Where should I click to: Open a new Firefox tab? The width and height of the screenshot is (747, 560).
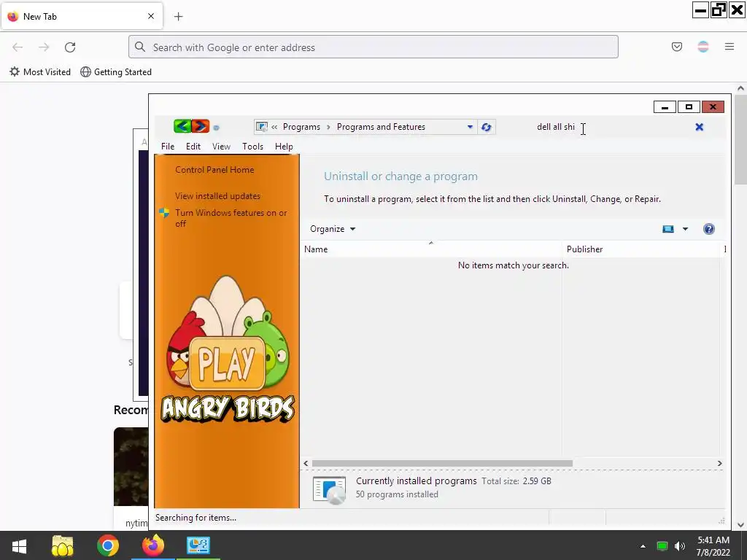[x=178, y=17]
